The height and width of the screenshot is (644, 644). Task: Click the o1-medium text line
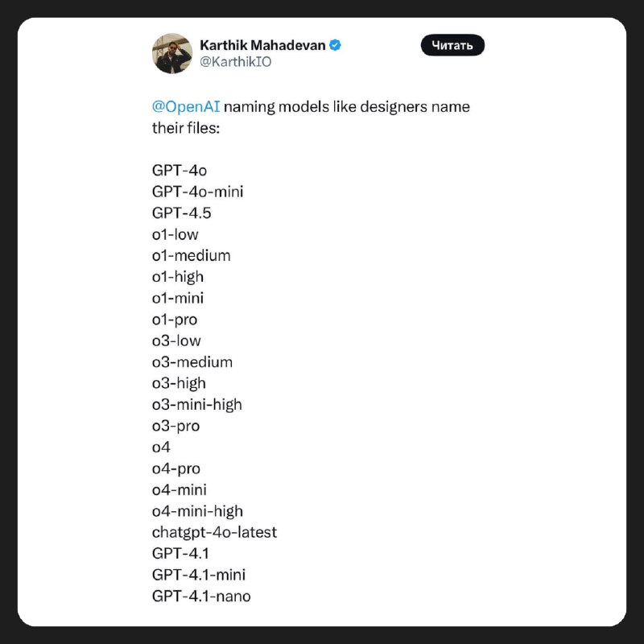point(191,255)
